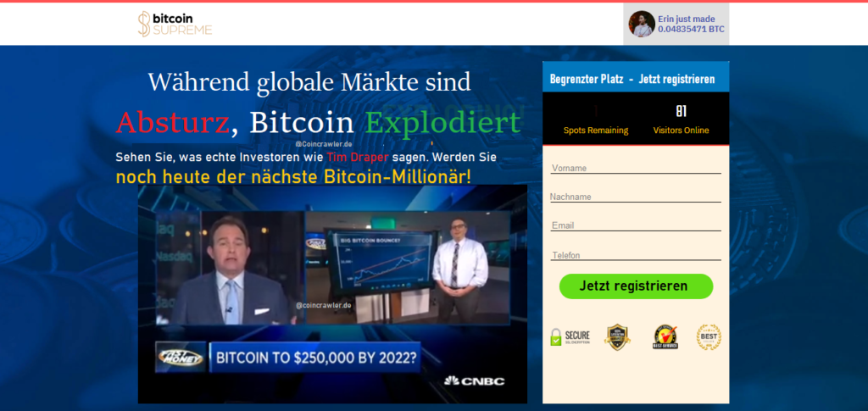Click the Telefon input field

[636, 254]
